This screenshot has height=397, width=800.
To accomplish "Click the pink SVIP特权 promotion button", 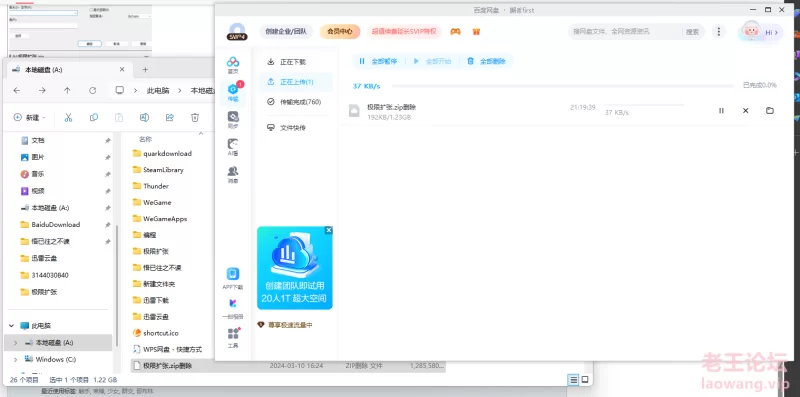I will (x=404, y=32).
